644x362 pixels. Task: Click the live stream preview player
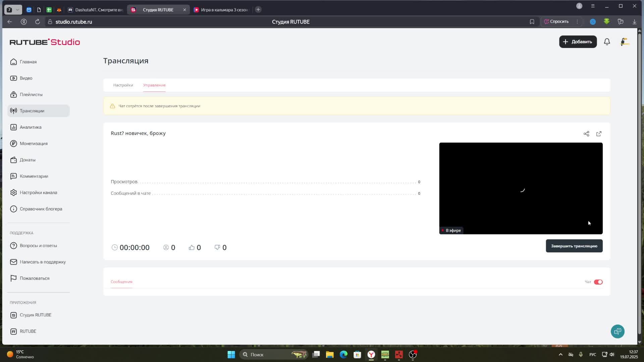click(x=521, y=188)
